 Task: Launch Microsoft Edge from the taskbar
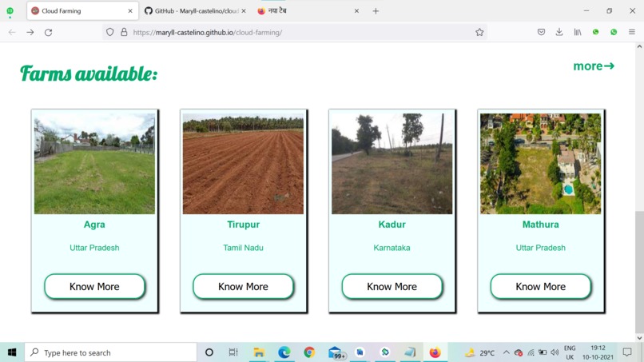(284, 352)
